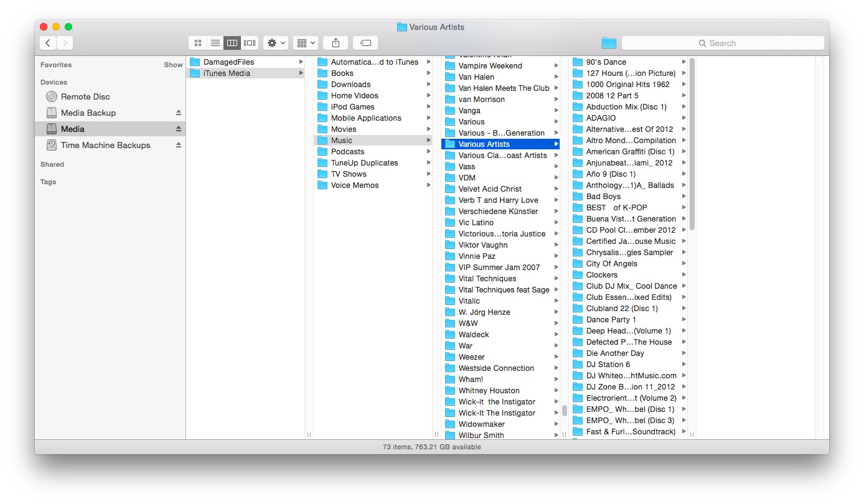Open the Clockers folder
Screen dimensions: 864x504
628,274
